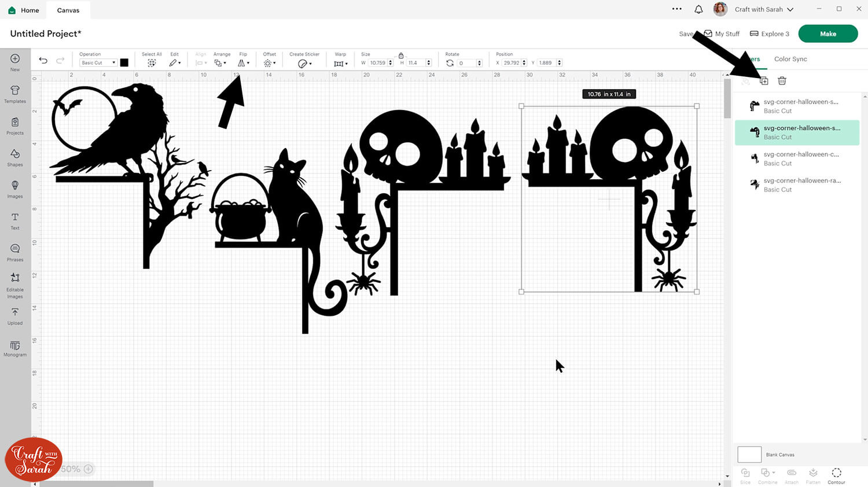Open the Phrases panel
Screen dimensions: 868x487
tap(15, 253)
